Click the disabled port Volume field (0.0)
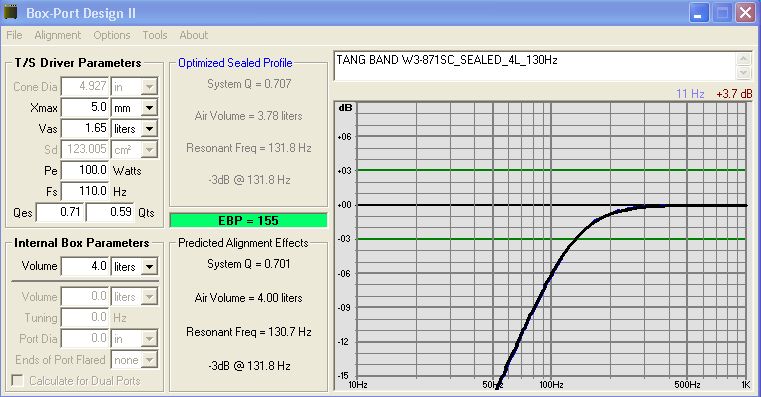Image resolution: width=761 pixels, height=397 pixels. coord(85,297)
